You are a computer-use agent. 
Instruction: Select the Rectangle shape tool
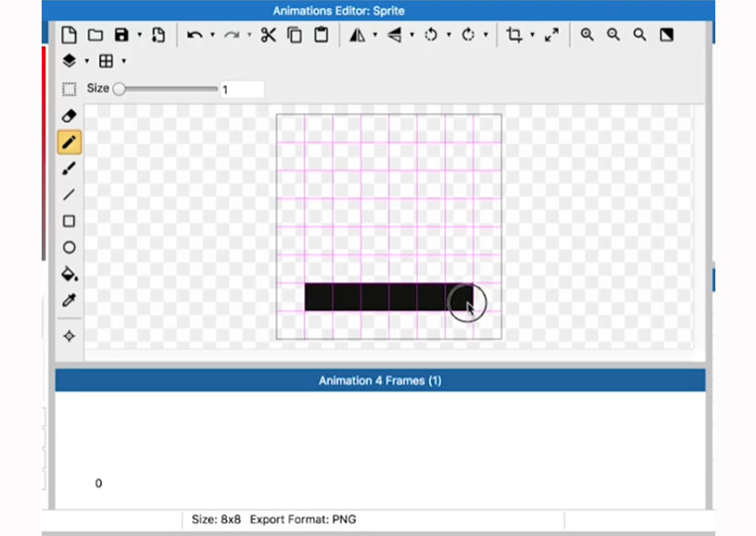click(69, 221)
